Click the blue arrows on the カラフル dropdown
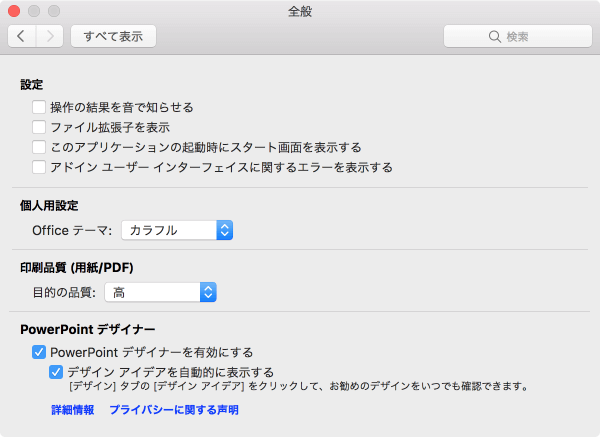This screenshot has height=437, width=600. pyautogui.click(x=225, y=230)
